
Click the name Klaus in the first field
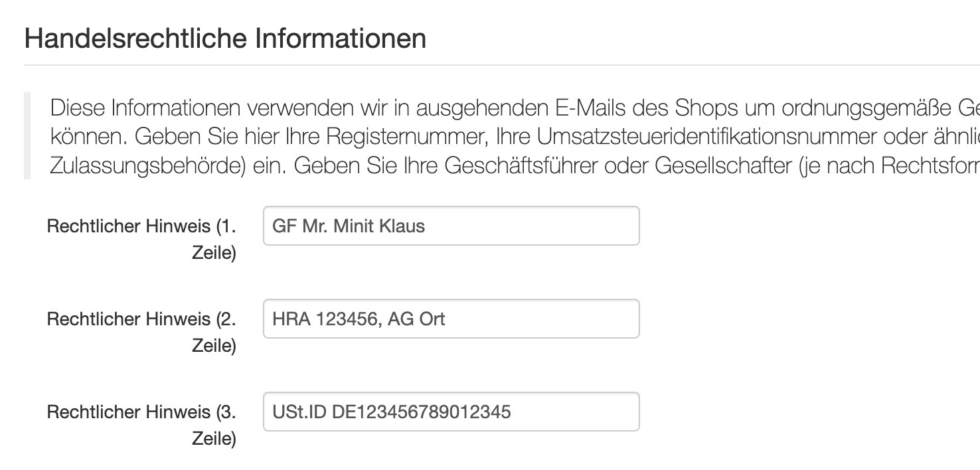point(402,226)
